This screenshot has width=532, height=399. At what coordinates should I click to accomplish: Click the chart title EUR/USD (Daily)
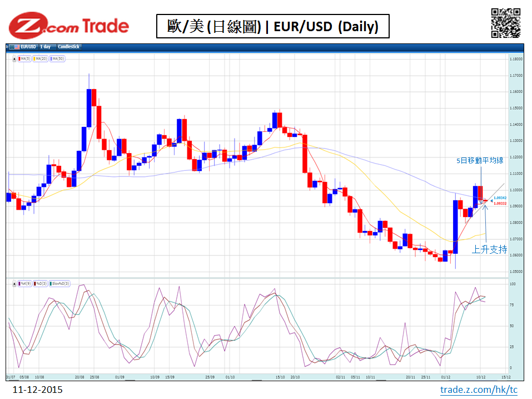point(274,25)
